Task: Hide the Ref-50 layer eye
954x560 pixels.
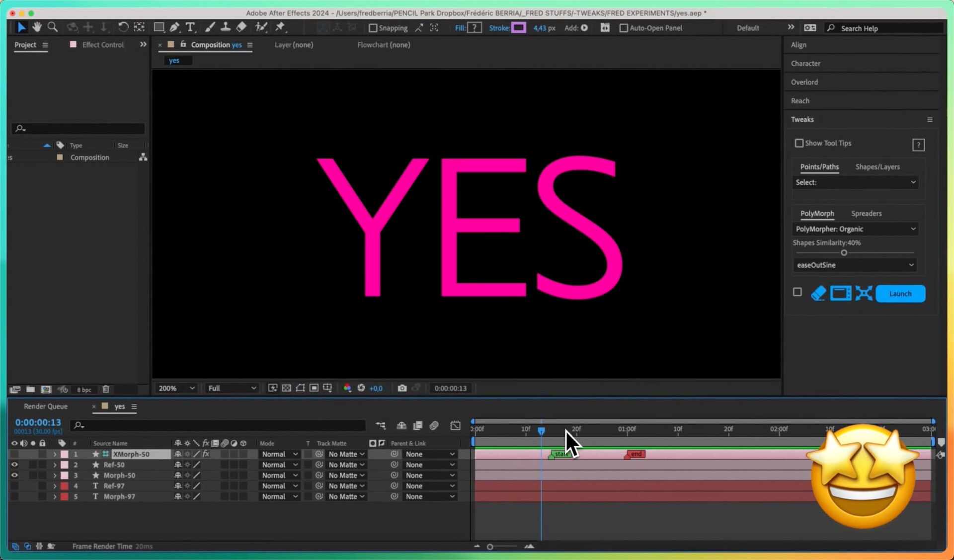Action: click(x=14, y=465)
